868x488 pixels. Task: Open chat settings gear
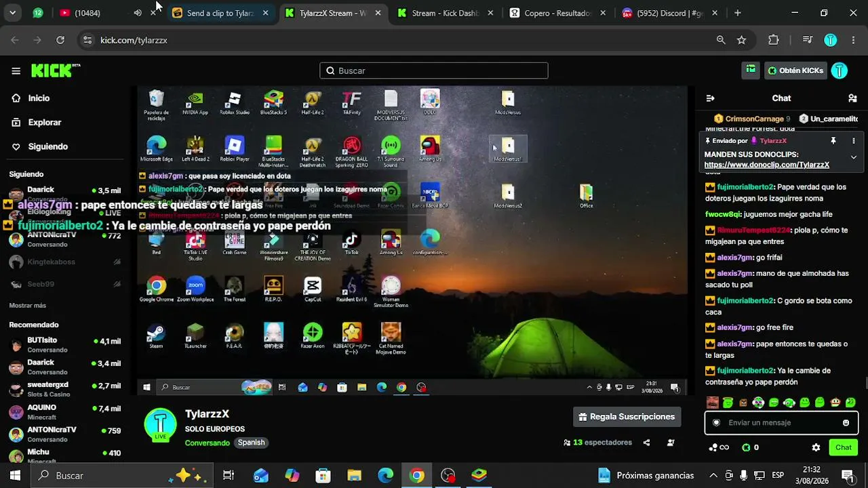pyautogui.click(x=816, y=447)
